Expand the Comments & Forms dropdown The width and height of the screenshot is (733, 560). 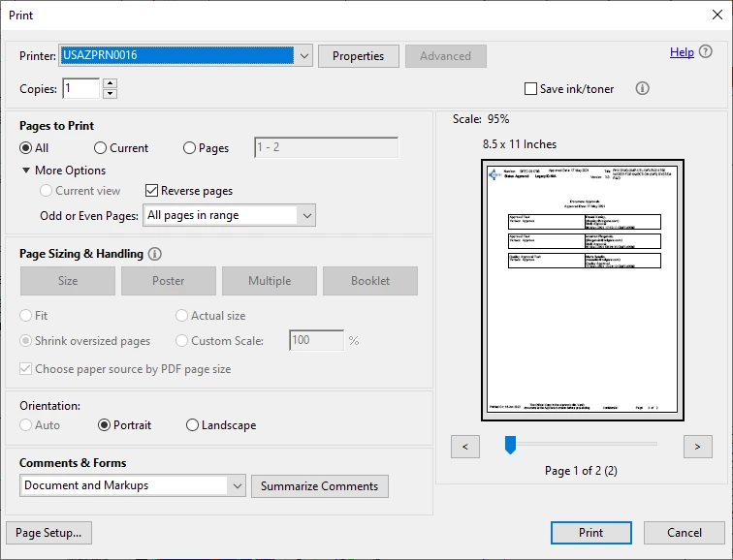click(133, 485)
